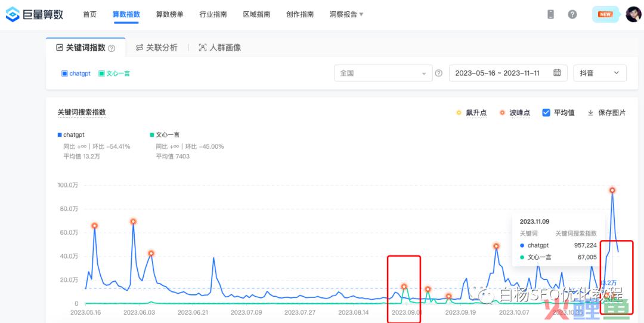Viewport: 644px width, 323px height.
Task: Click 平均值 7403 under 文心一言 legend
Action: 173,156
